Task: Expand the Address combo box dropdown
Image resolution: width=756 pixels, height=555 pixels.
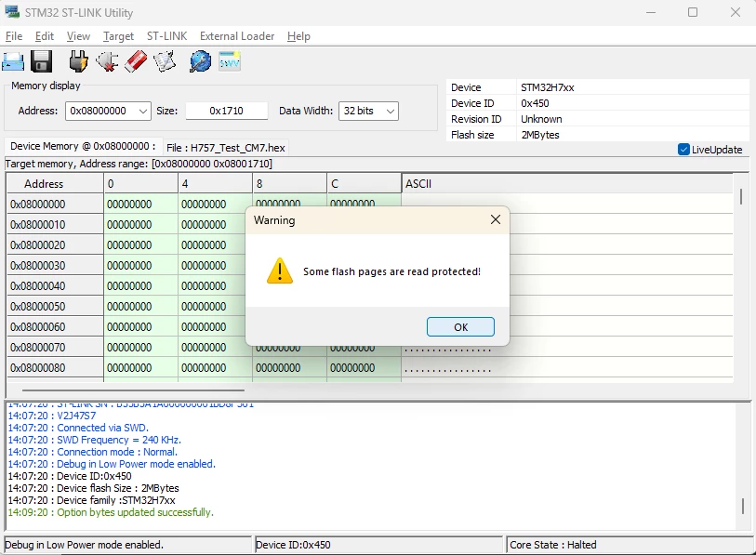Action: coord(142,111)
